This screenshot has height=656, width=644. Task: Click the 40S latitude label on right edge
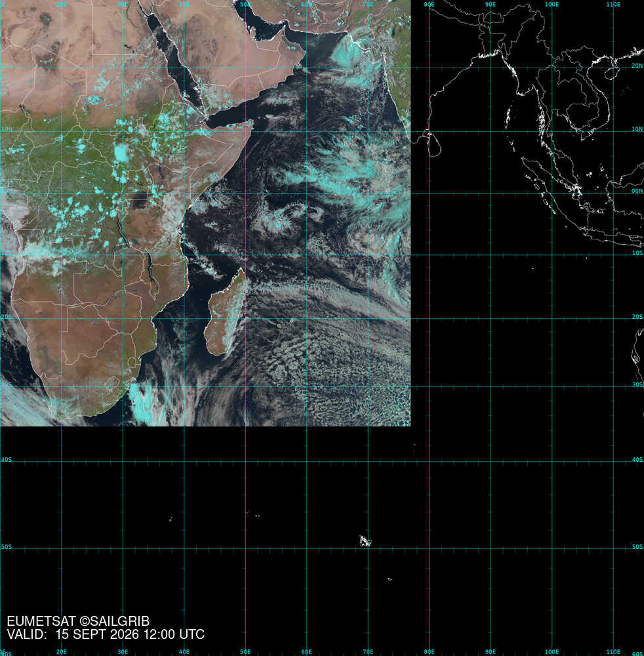click(637, 460)
